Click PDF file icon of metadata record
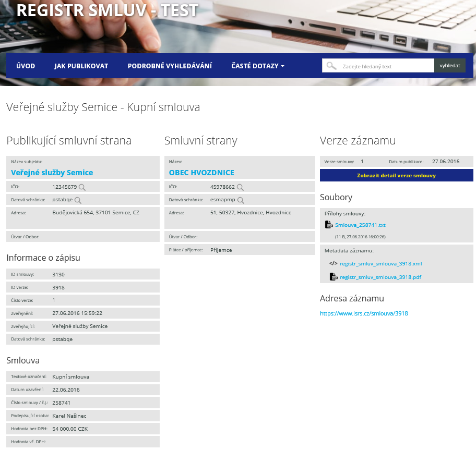The image size is (476, 450). (x=334, y=276)
